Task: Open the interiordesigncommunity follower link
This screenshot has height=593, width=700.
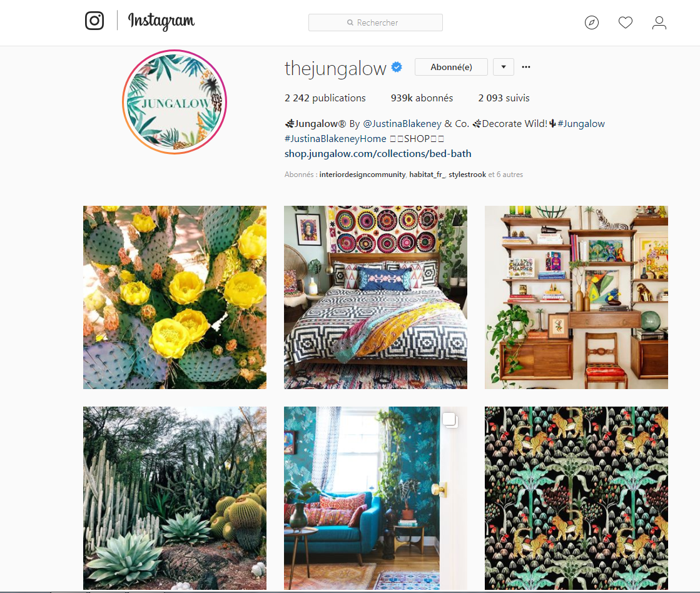Action: tap(362, 175)
